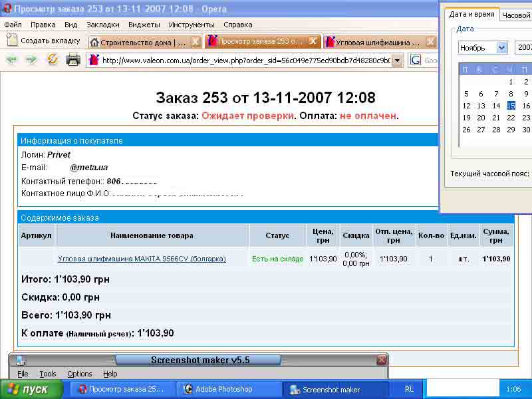Activate Screenshot maker taskbar button
The width and height of the screenshot is (532, 399).
click(x=335, y=390)
